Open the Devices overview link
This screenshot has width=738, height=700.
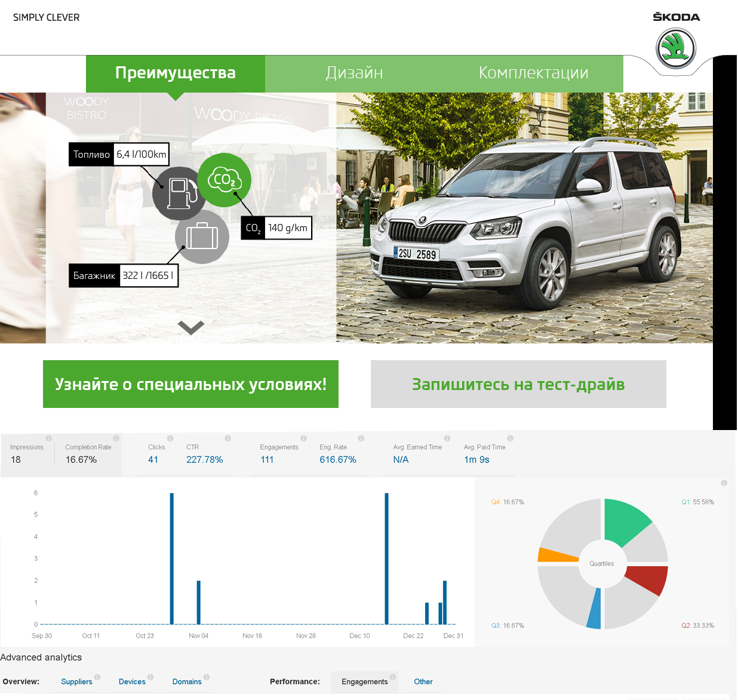pos(132,682)
